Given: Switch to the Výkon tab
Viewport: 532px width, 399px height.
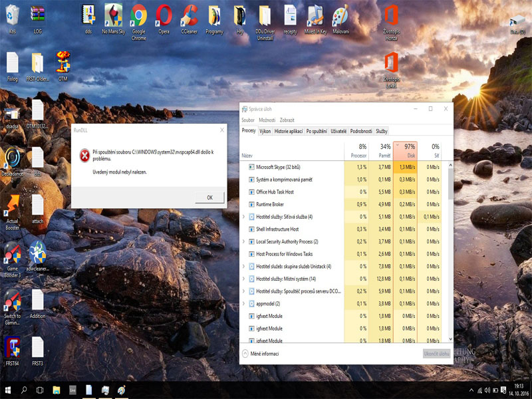Looking at the screenshot, I should [265, 132].
